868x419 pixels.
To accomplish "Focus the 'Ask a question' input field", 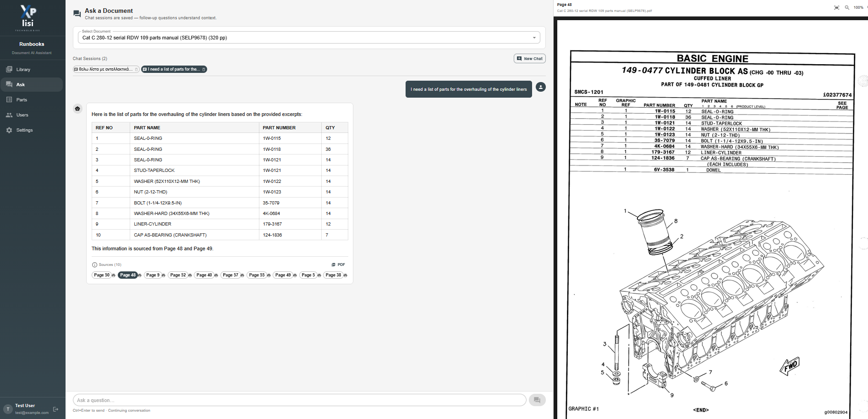I will pyautogui.click(x=299, y=400).
